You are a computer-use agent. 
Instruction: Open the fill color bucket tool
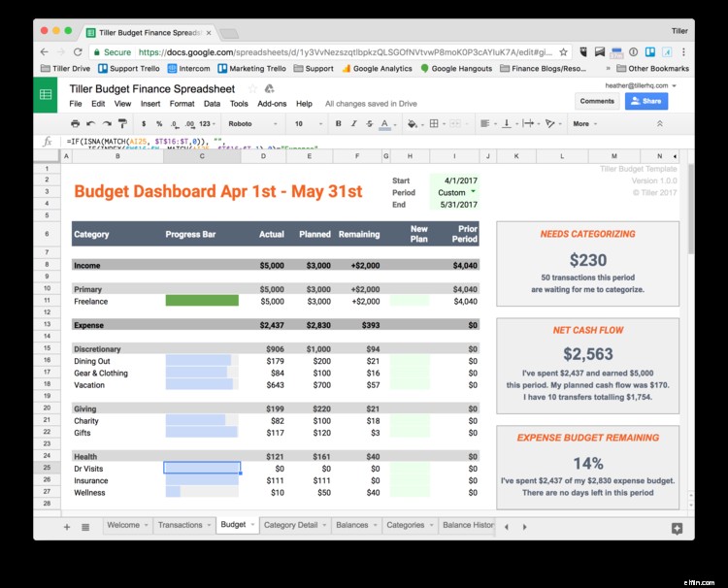[412, 123]
